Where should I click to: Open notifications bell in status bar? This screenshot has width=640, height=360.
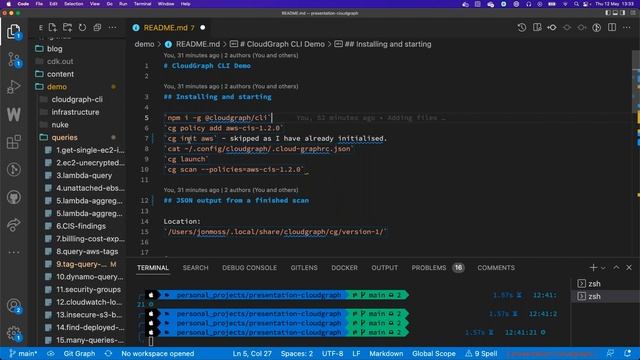coord(628,353)
